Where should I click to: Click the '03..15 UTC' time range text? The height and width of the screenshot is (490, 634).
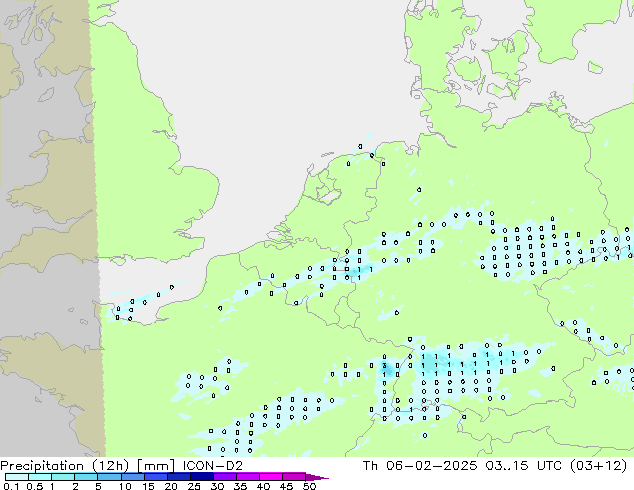click(x=524, y=466)
